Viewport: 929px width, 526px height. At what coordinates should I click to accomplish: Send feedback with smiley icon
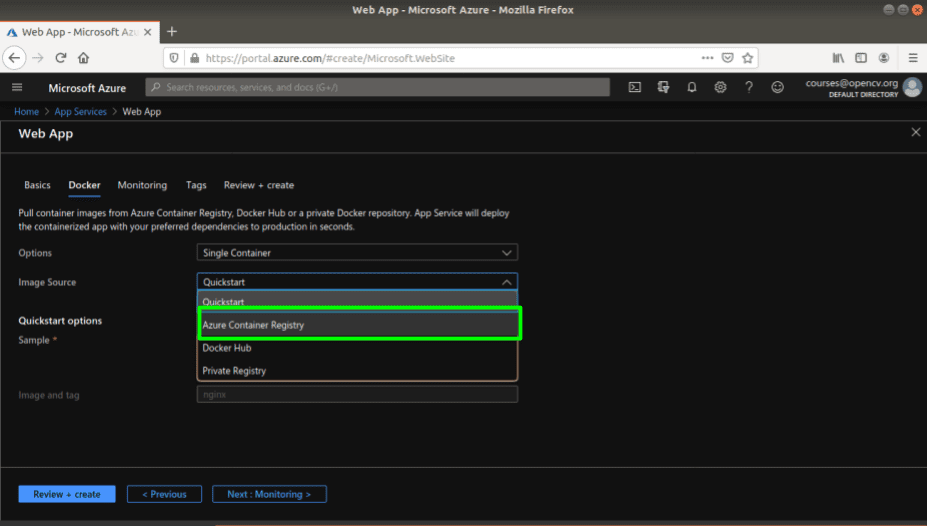tap(777, 88)
